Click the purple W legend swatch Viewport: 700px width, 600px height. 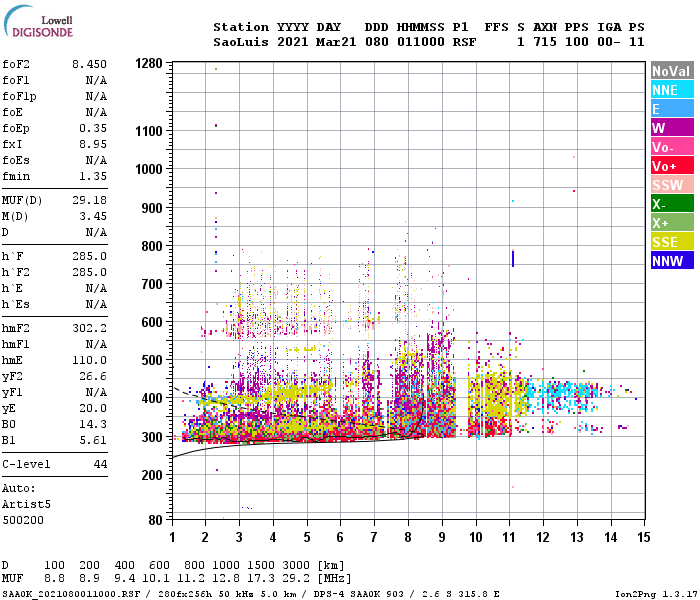(x=672, y=128)
